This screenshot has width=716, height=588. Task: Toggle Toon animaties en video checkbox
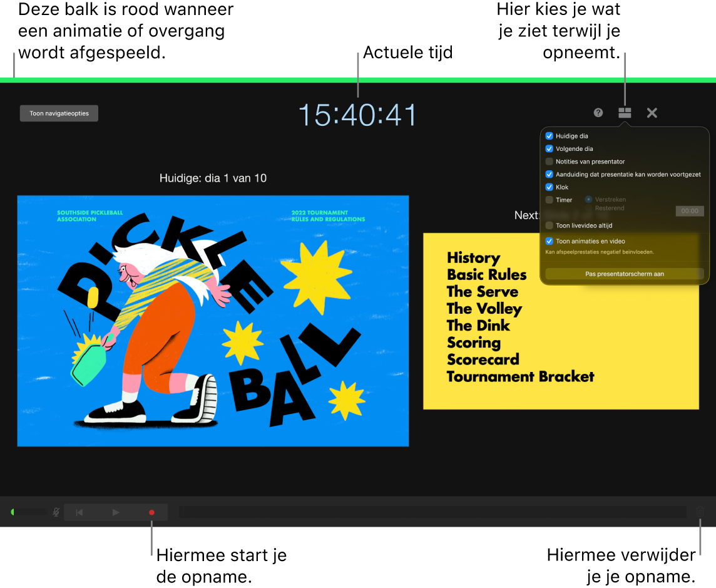coord(550,241)
